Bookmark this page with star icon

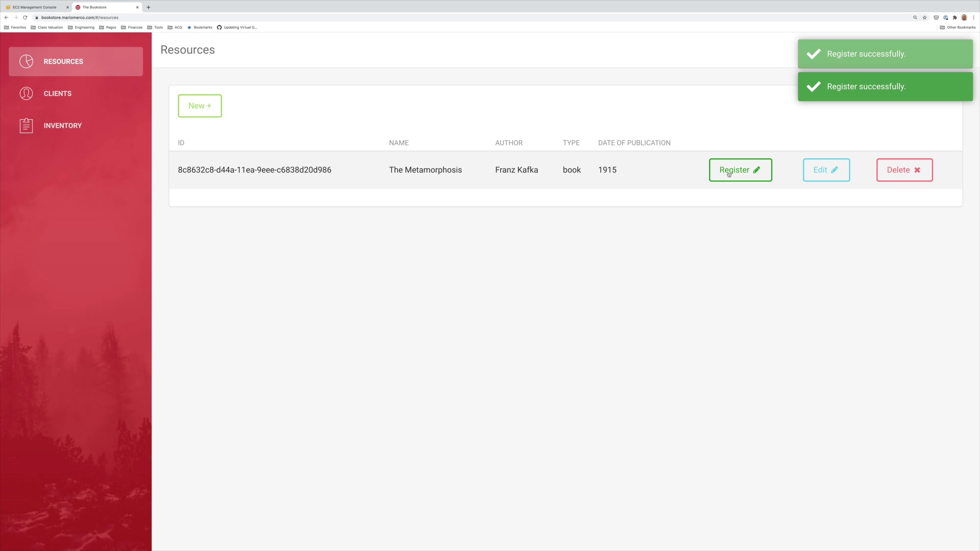924,17
